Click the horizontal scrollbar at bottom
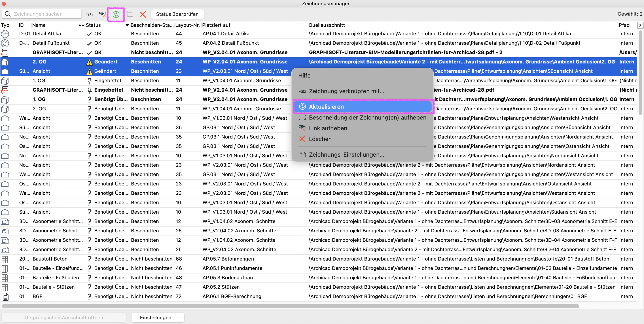The height and width of the screenshot is (324, 644). 290,306
